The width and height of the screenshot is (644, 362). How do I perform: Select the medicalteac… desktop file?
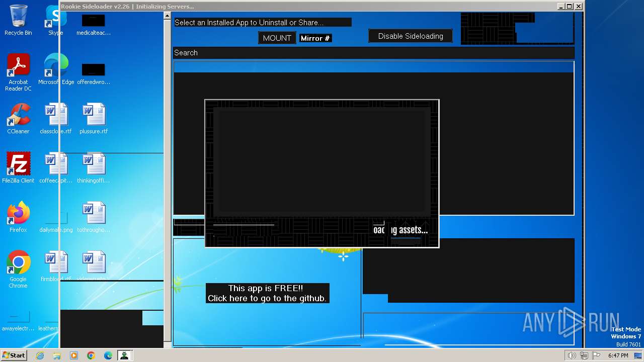point(94,25)
